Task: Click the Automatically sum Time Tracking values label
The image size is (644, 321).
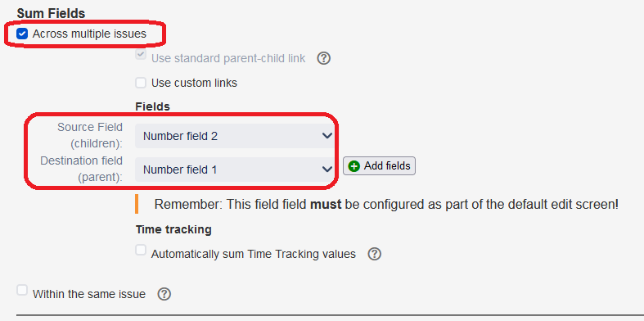Action: pos(254,254)
